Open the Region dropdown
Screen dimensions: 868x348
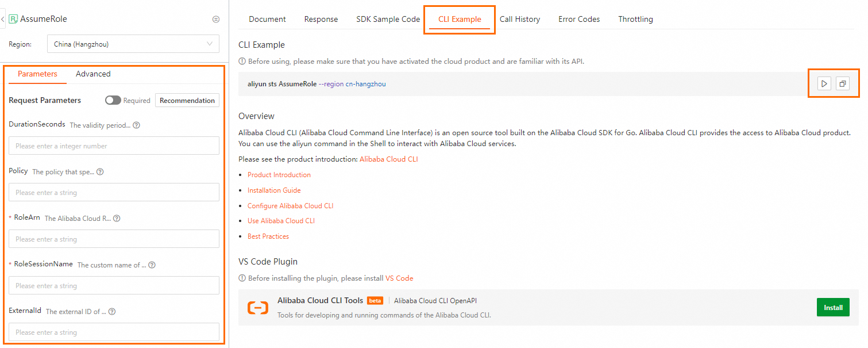(x=134, y=44)
